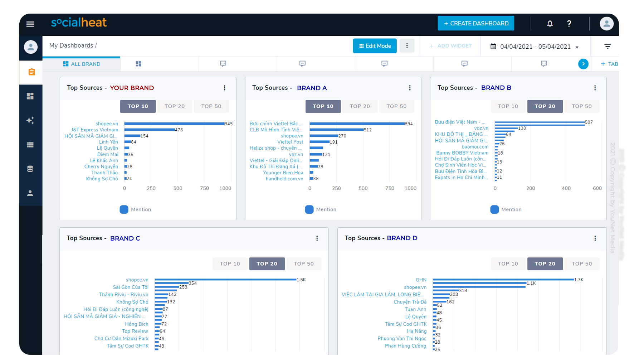Open user account avatar in header
This screenshot has height=363, width=644.
coord(606,24)
